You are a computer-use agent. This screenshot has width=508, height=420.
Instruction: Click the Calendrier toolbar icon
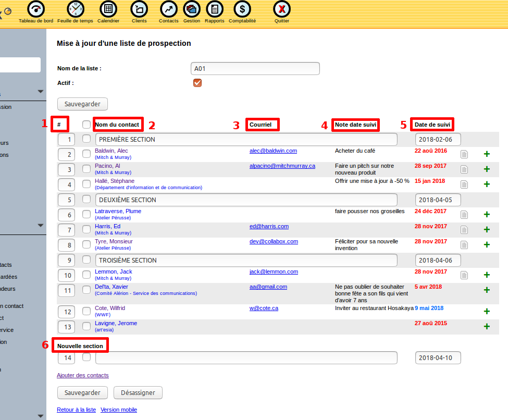(108, 9)
